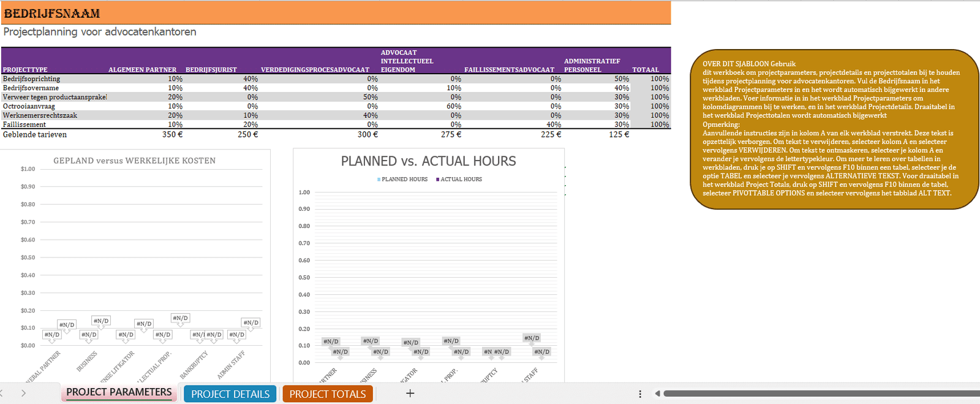This screenshot has width=980, height=404.
Task: Click the horizontal scrollbar thumb
Action: coord(821,394)
